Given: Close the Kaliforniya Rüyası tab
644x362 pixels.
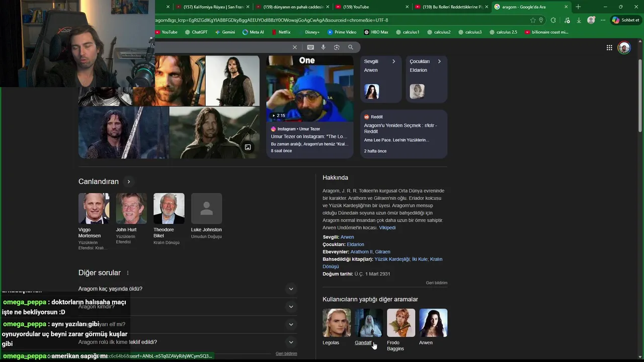Looking at the screenshot, I should point(248,7).
